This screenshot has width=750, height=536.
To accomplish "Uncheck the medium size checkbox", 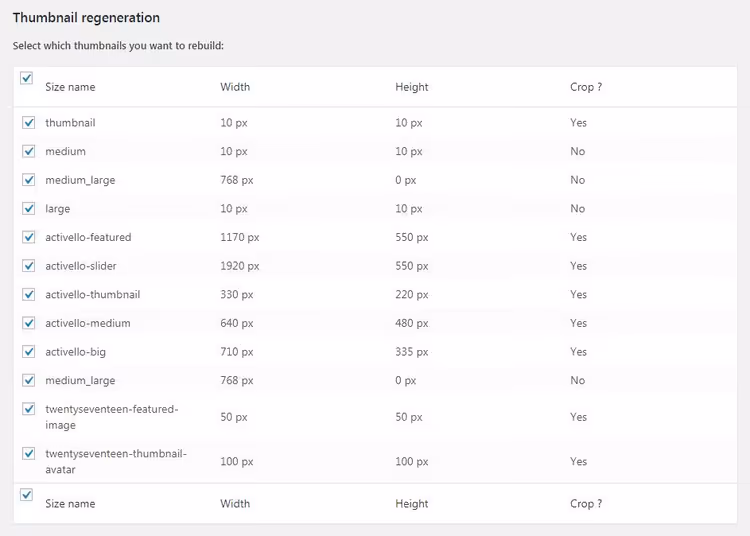I will 29,152.
